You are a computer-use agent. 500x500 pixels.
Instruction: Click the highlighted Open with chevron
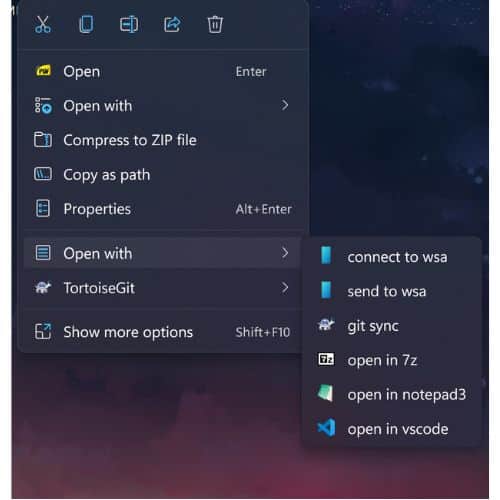point(284,253)
